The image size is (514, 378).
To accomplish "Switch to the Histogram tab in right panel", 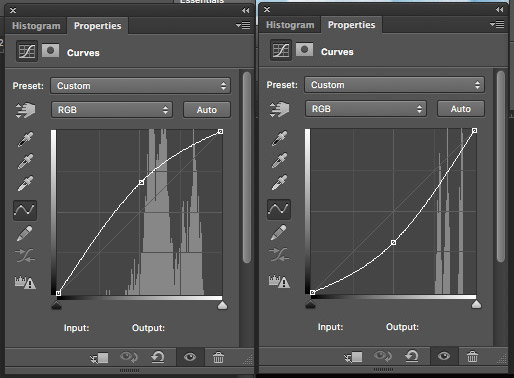I will 290,25.
